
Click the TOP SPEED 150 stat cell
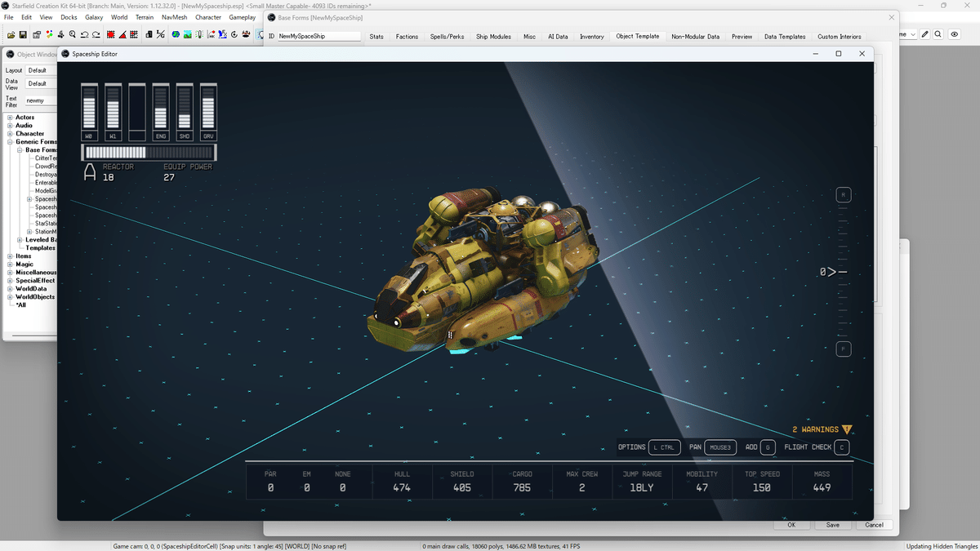(x=762, y=482)
